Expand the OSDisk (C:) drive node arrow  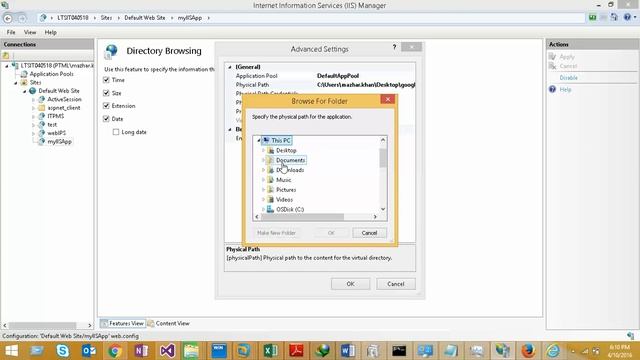(x=264, y=209)
